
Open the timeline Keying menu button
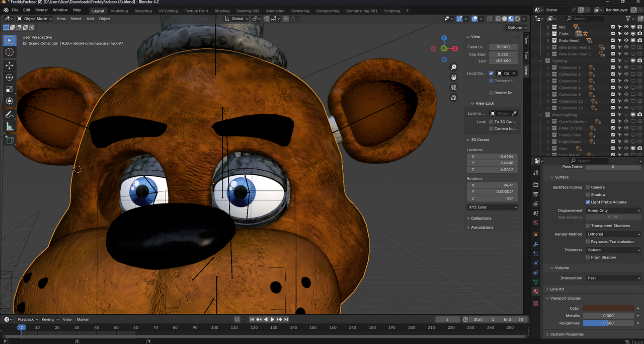tap(50, 319)
